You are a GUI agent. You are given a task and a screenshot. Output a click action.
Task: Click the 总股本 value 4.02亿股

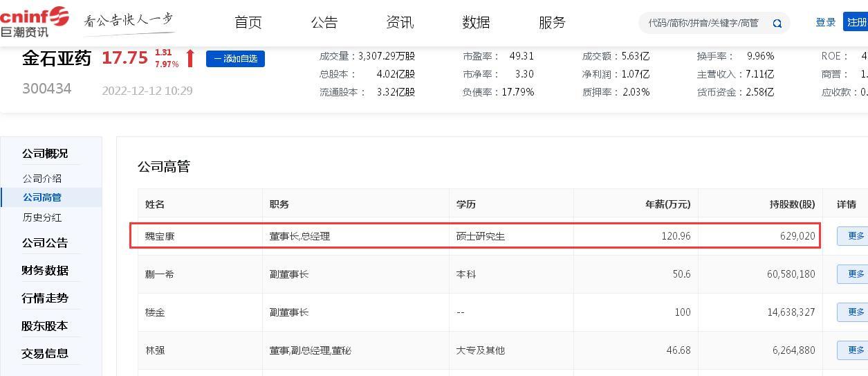point(396,74)
